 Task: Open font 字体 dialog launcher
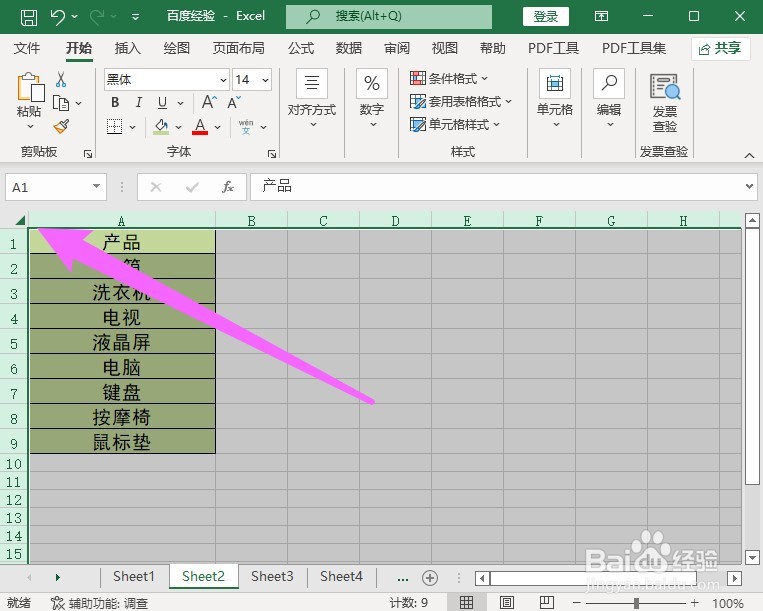click(x=272, y=154)
